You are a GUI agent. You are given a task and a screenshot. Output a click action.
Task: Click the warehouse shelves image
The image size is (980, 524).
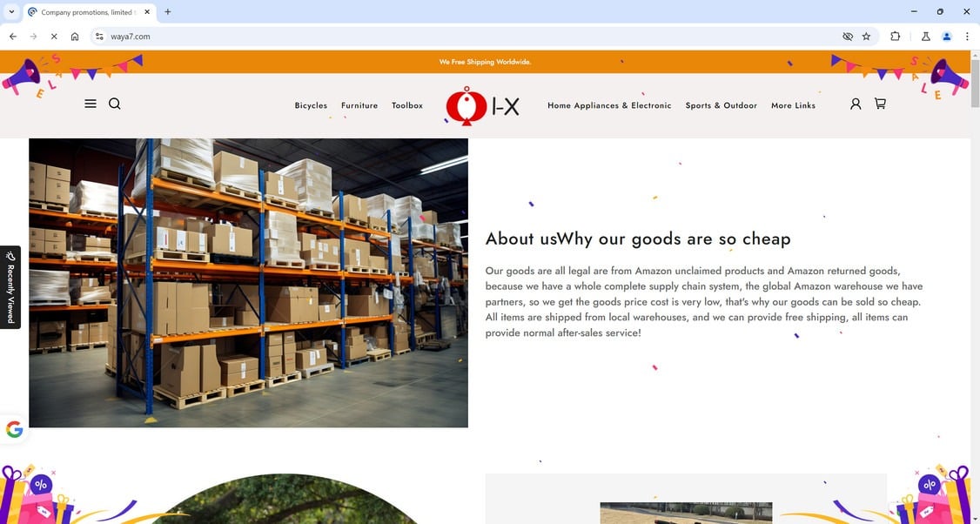(x=248, y=283)
